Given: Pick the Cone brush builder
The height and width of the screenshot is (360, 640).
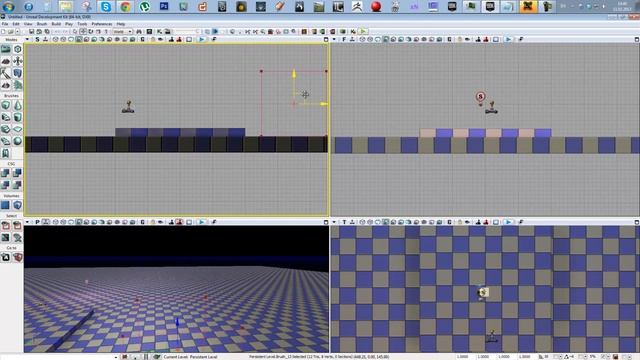Looking at the screenshot, I should click(x=18, y=105).
